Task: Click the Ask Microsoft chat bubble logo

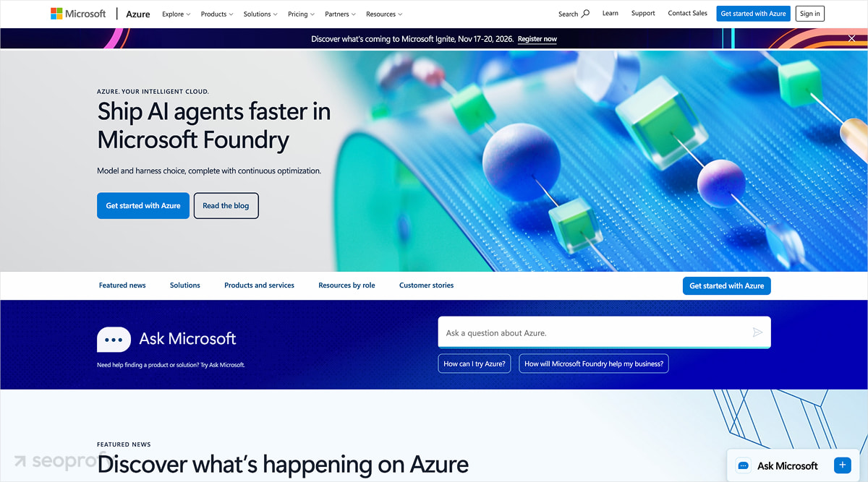Action: [x=114, y=339]
